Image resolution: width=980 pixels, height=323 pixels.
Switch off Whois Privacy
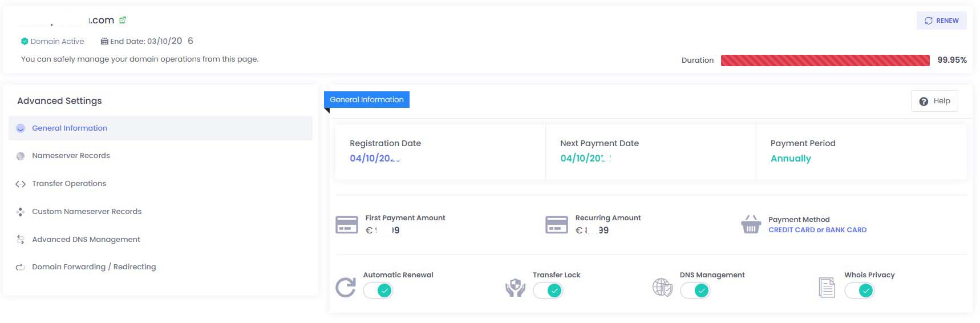[860, 290]
